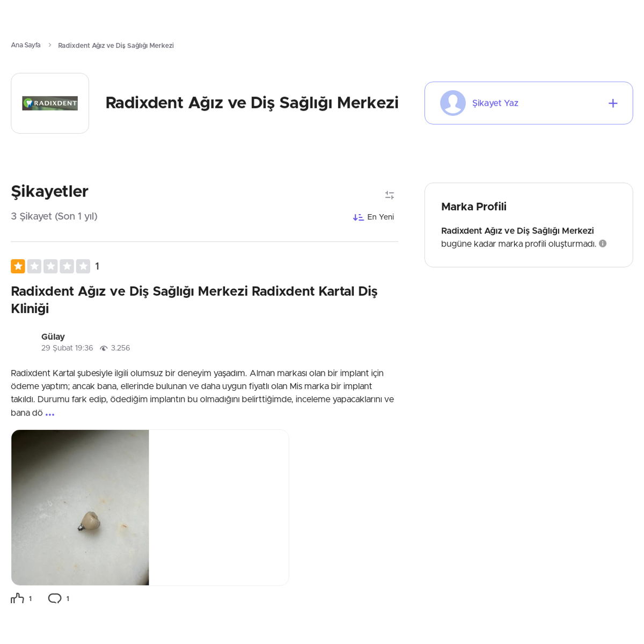The height and width of the screenshot is (644, 644).
Task: Open the complaints filter settings icon
Action: click(x=390, y=195)
